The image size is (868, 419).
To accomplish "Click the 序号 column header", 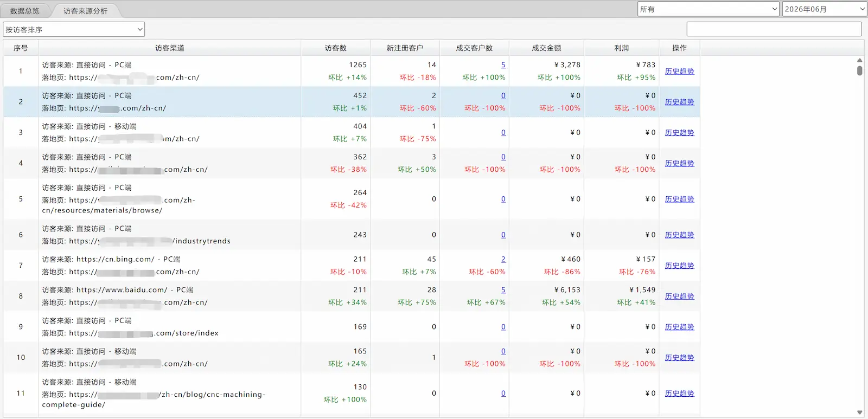I will 21,48.
